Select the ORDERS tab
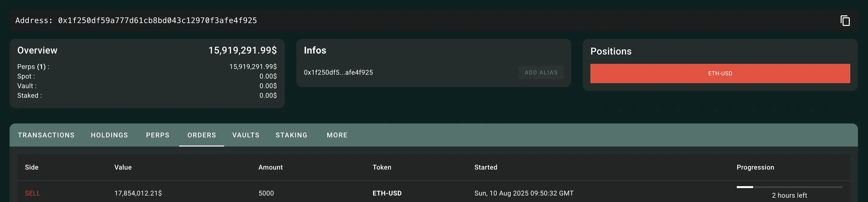Screen dimensions: 868x202 [x=202, y=135]
